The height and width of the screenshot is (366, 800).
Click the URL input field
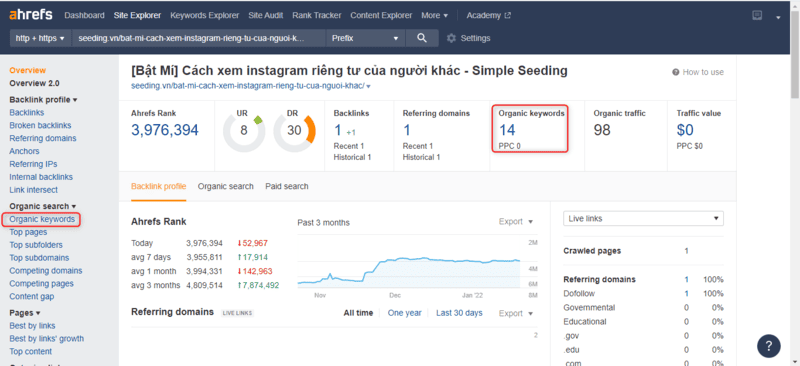198,38
